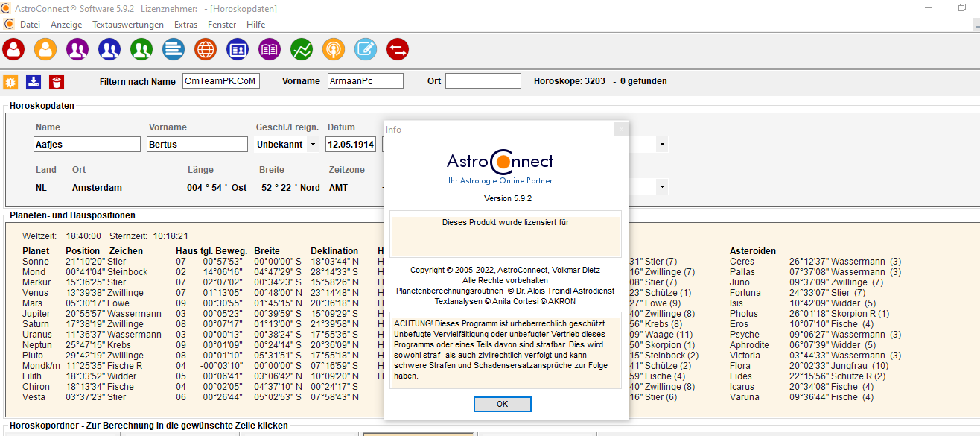
Task: Click the Venus planet name
Action: pos(35,293)
